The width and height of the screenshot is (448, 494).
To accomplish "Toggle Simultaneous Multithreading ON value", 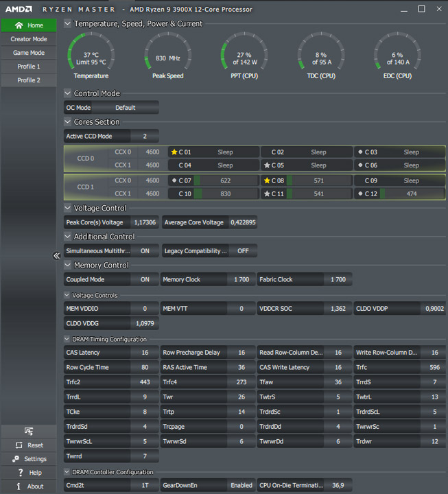I will point(145,251).
